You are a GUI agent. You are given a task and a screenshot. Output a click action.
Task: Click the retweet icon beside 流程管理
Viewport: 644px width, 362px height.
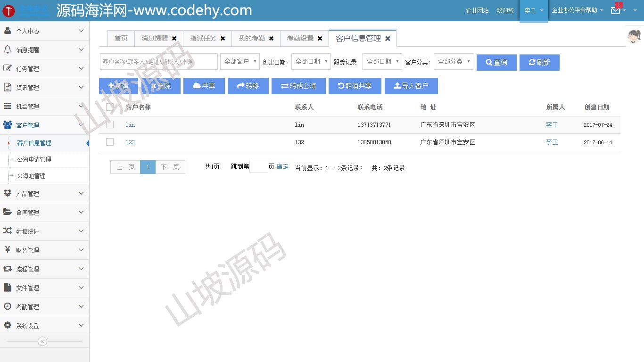coord(8,269)
